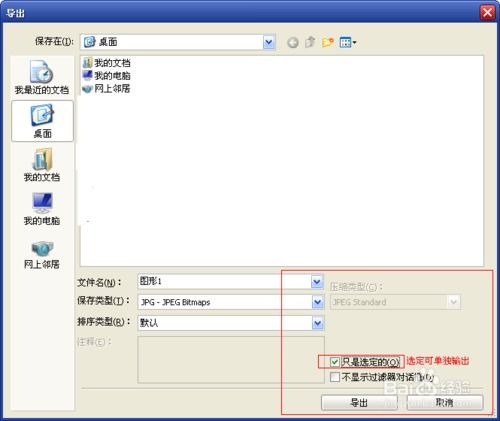Toggle the 只是选定的 checkbox
The width and height of the screenshot is (500, 421).
click(335, 362)
